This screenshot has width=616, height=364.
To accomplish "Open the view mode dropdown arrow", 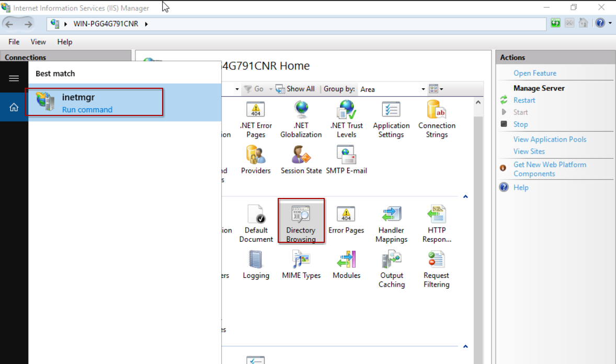I will click(441, 89).
